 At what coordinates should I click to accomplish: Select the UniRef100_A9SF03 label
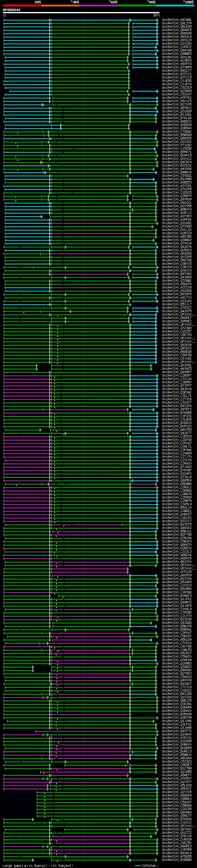pyautogui.click(x=177, y=64)
